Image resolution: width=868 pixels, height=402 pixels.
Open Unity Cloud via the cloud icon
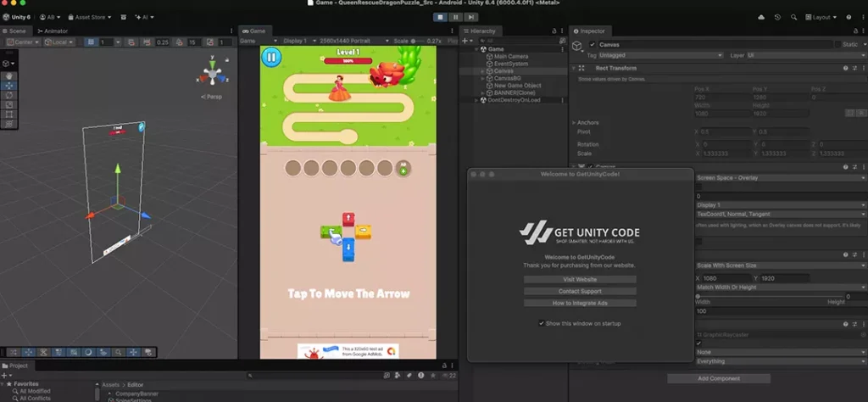[761, 17]
